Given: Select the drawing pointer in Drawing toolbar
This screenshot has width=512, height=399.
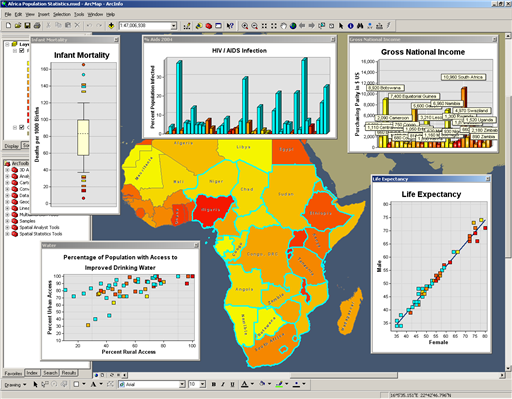Looking at the screenshot, I should click(x=35, y=384).
